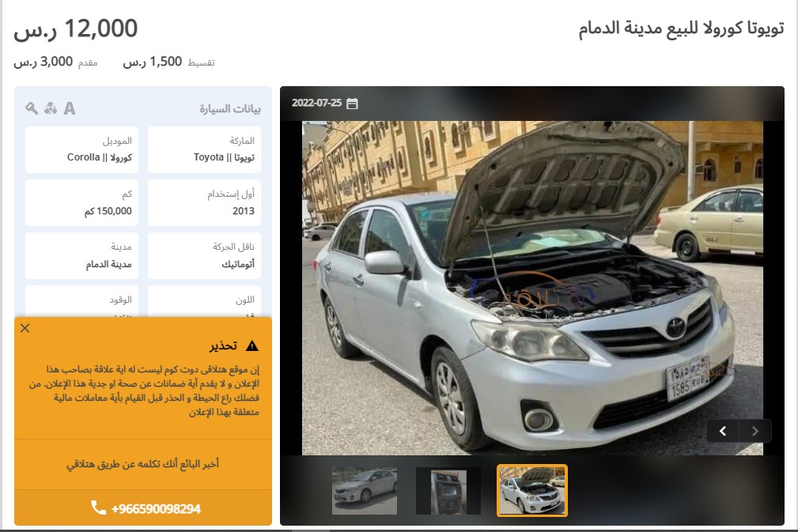The width and height of the screenshot is (798, 532).
Task: Click the fan (air conditioning) icon
Action: (x=51, y=108)
